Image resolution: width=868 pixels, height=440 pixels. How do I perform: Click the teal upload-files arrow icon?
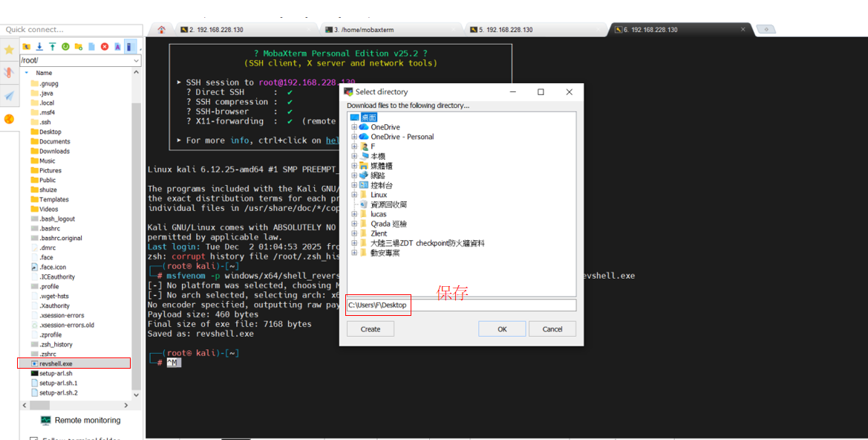click(x=52, y=47)
